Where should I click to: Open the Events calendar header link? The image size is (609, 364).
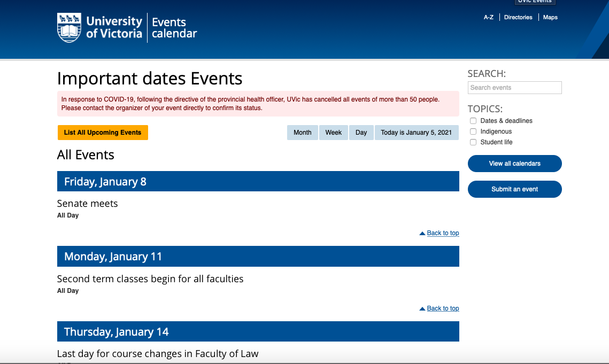point(174,28)
